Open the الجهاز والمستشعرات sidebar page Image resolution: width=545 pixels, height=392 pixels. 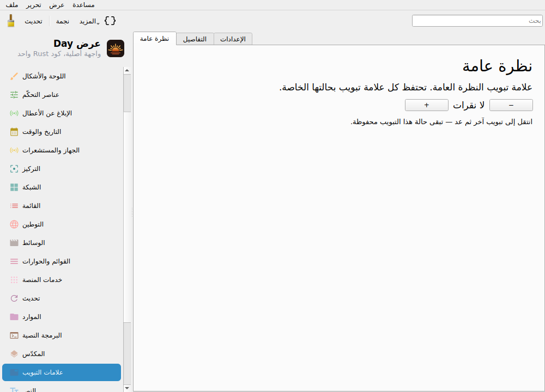tap(62, 150)
